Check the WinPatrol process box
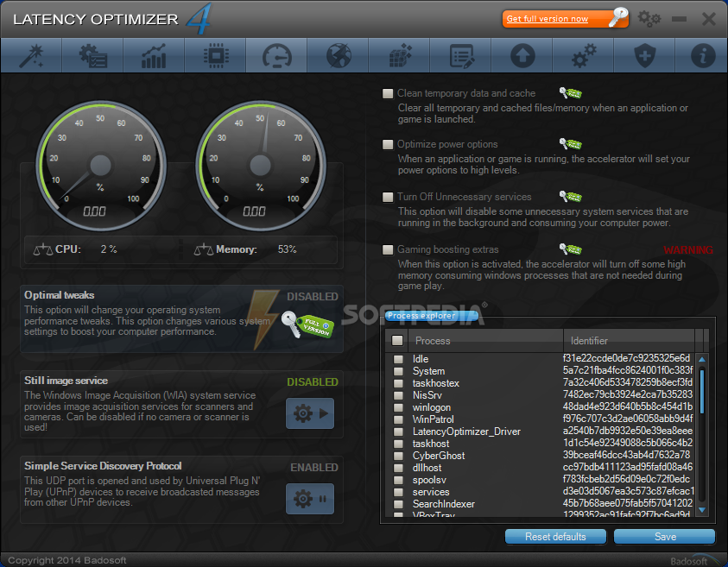Viewport: 728px width, 567px height. (x=398, y=419)
